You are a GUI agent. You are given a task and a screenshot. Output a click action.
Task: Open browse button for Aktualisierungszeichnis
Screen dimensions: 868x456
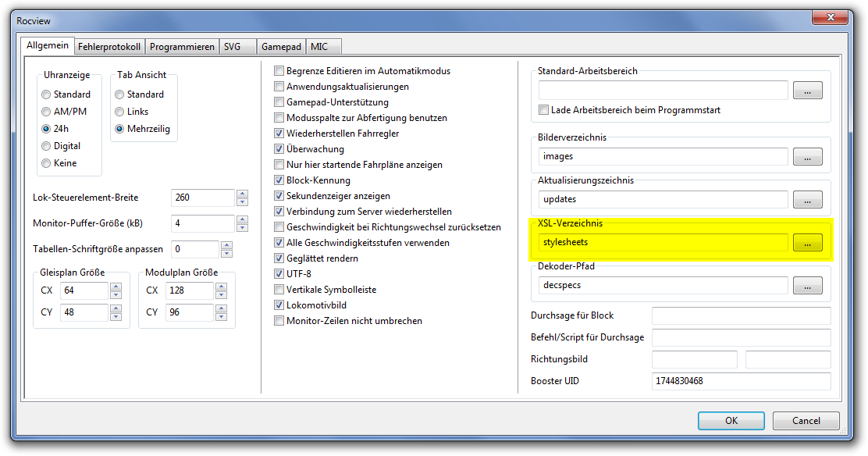pyautogui.click(x=807, y=200)
